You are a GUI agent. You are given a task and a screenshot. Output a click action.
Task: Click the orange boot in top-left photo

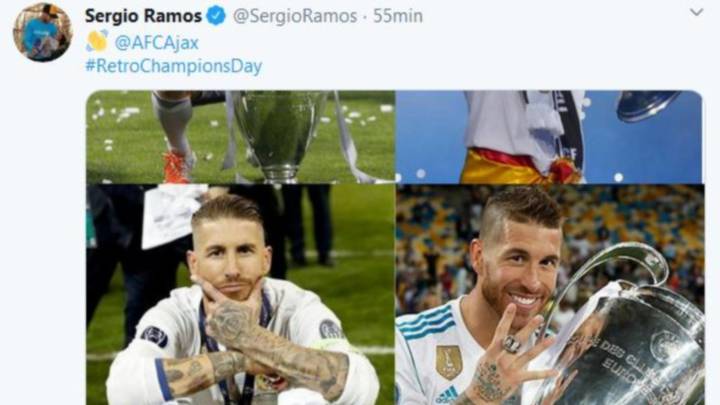click(179, 167)
